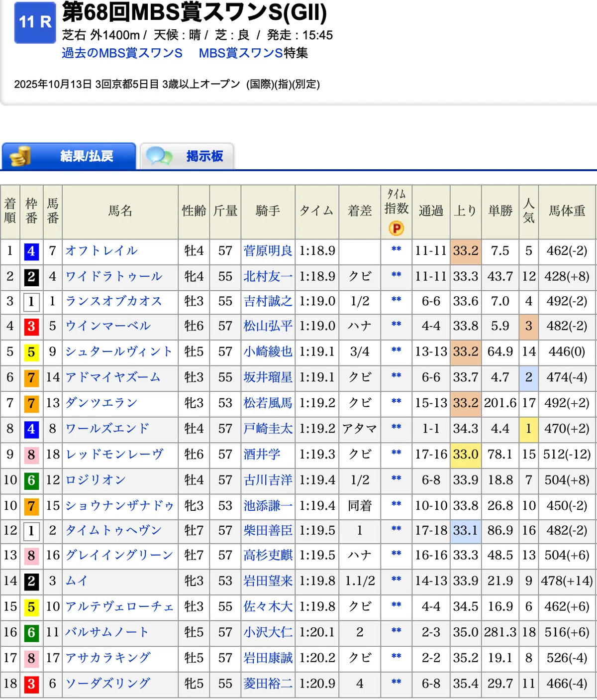Open the 結果/払戻 tab
The width and height of the screenshot is (597, 700).
(69, 156)
